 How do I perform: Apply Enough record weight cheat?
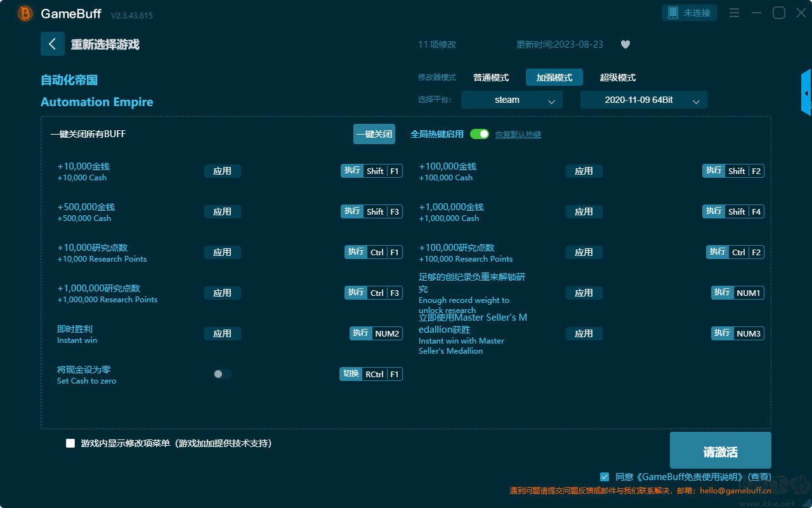(x=584, y=293)
